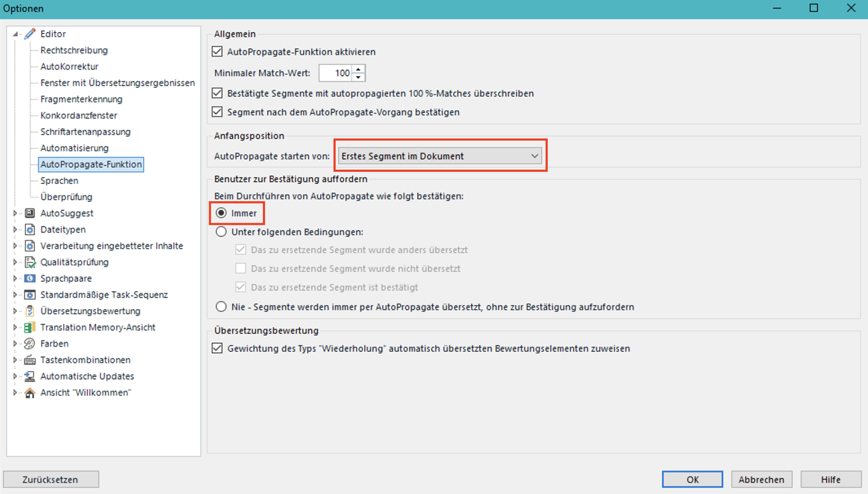
Task: Expand the AutoSuggest tree node
Action: pos(15,213)
